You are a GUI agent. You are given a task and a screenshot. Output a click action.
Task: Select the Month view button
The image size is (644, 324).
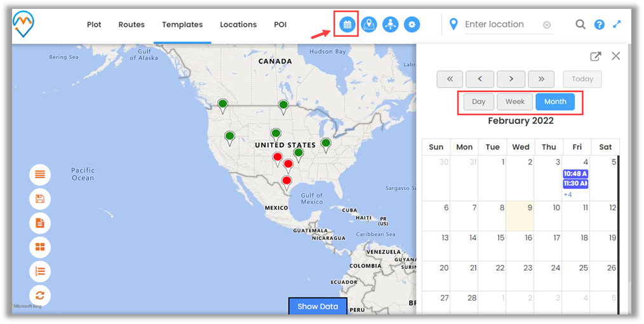point(554,102)
